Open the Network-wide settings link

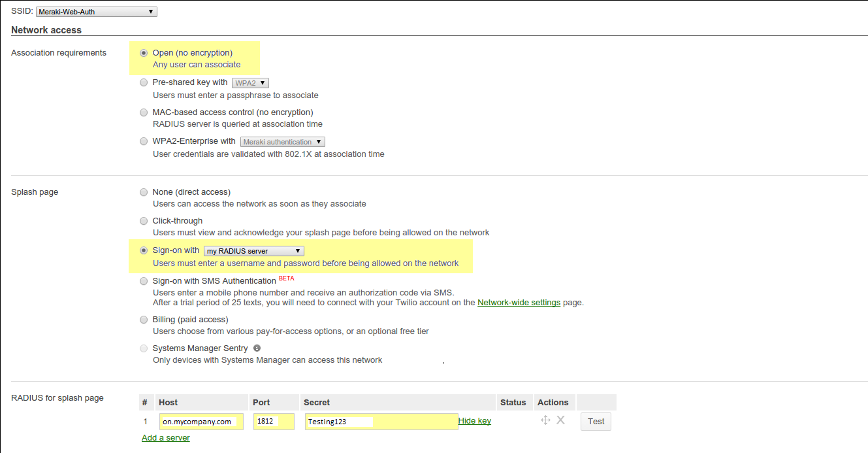click(x=519, y=303)
